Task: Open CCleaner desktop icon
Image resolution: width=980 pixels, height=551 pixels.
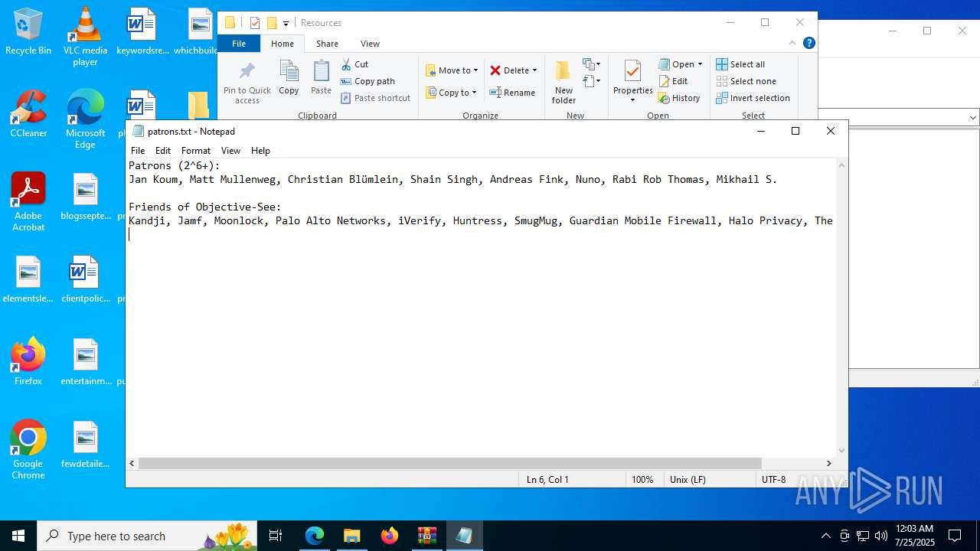Action: [28, 114]
